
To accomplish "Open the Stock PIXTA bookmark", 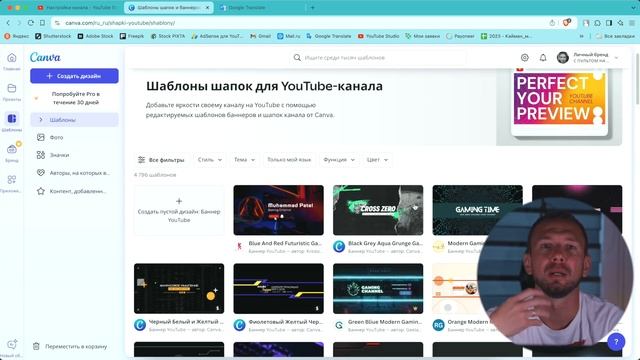I will tap(168, 36).
